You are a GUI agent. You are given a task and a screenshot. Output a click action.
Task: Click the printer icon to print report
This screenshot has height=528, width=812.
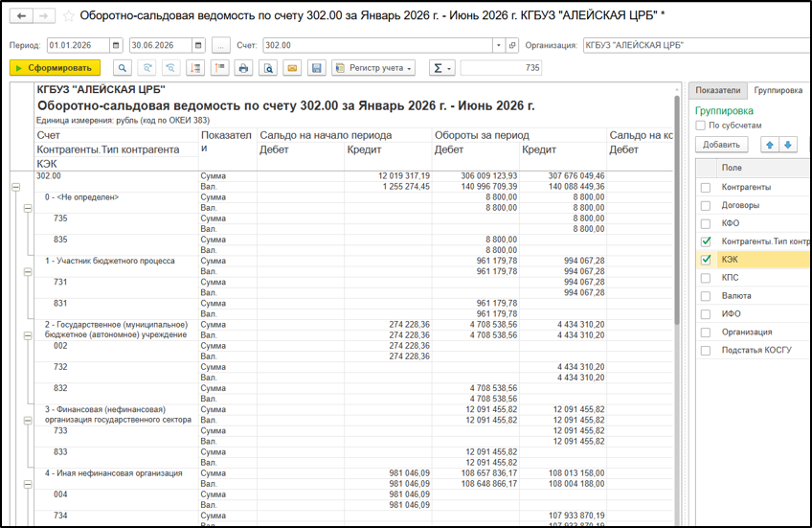point(243,68)
